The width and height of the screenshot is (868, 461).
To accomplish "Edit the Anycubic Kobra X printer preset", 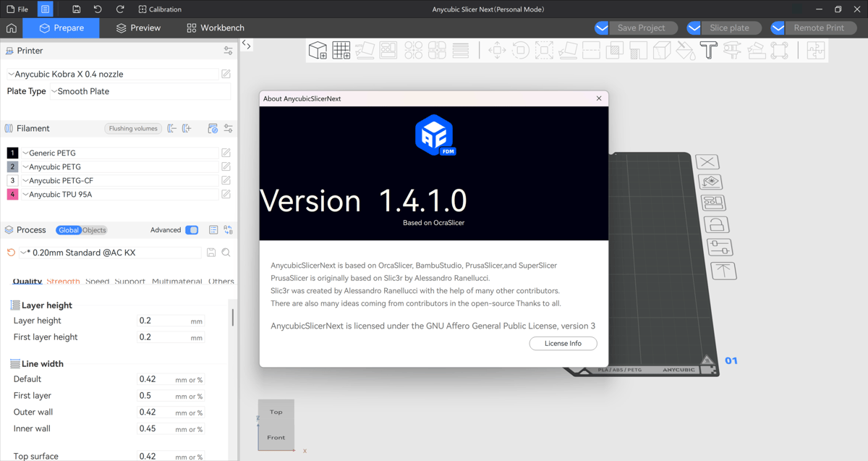I will pos(226,74).
